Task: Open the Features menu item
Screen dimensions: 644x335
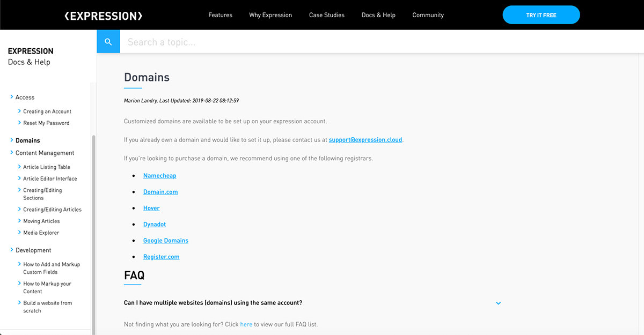Action: (x=220, y=15)
